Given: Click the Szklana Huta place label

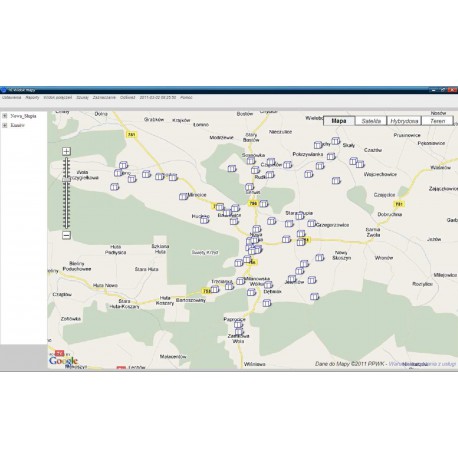Looking at the screenshot, I should pyautogui.click(x=160, y=249).
